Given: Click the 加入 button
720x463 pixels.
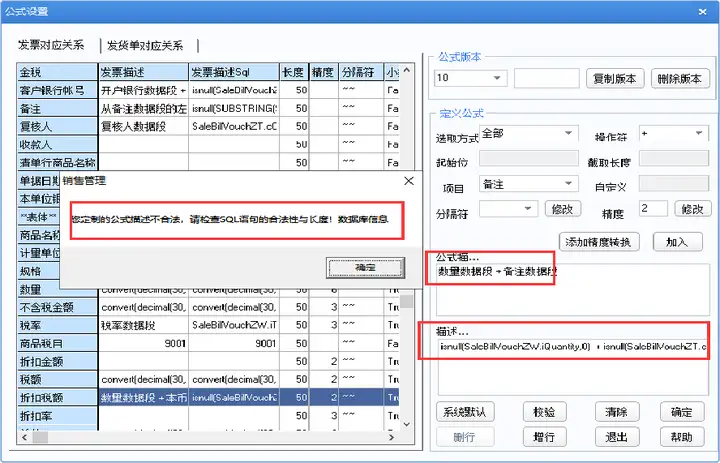Looking at the screenshot, I should [677, 242].
